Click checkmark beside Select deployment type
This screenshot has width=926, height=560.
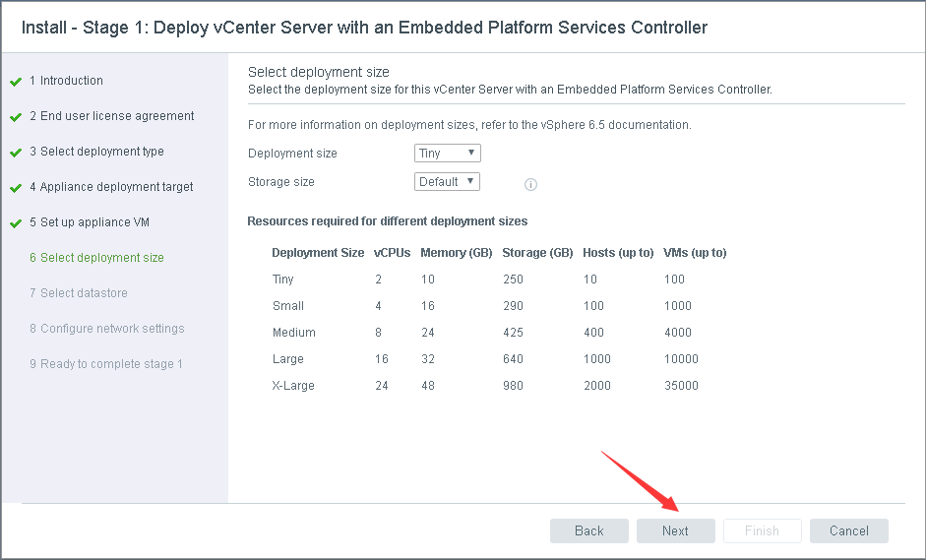tap(16, 153)
